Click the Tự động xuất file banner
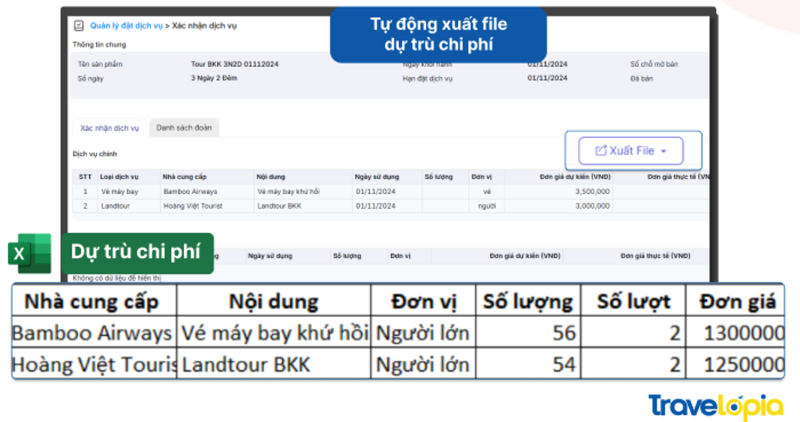This screenshot has height=422, width=800. [x=439, y=34]
